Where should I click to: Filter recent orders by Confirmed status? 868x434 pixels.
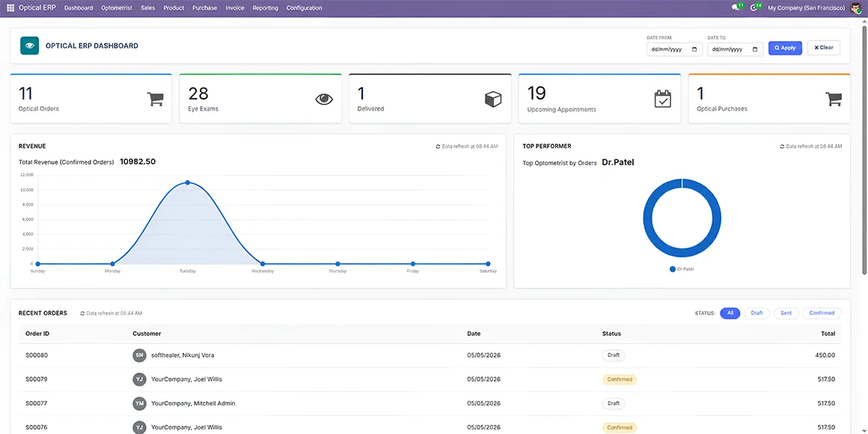(822, 314)
